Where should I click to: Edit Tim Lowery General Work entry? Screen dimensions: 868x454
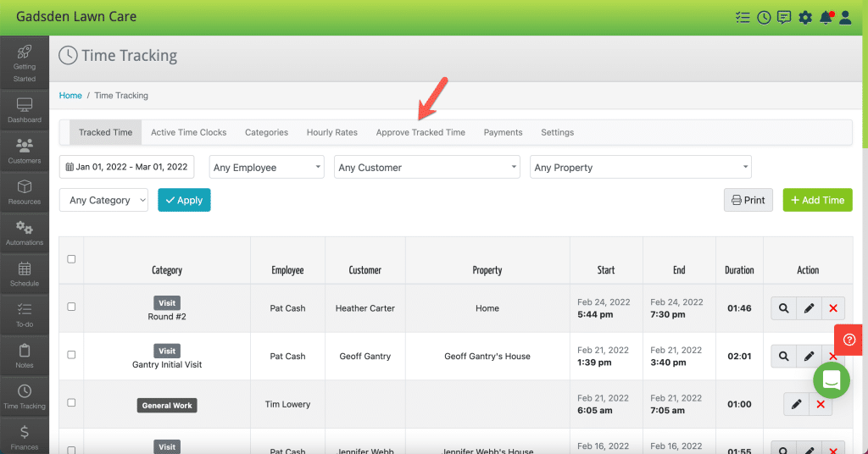click(x=796, y=404)
